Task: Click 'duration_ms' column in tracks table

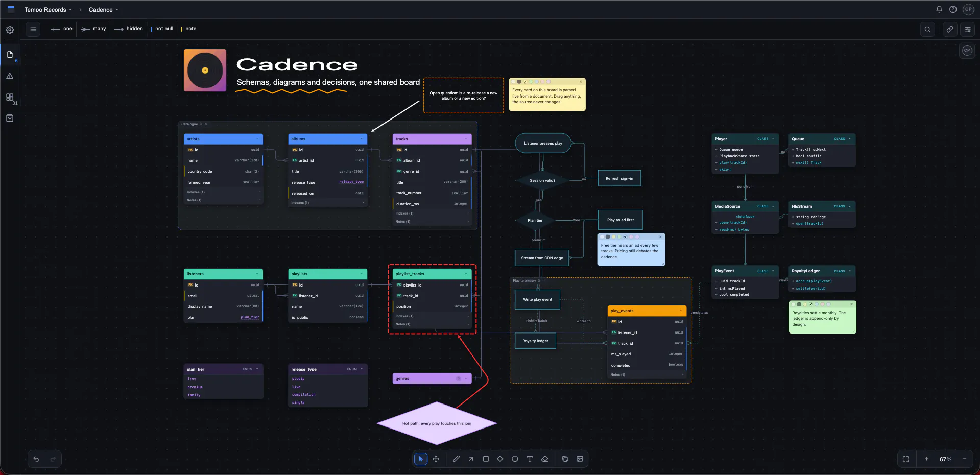Action: pos(432,204)
